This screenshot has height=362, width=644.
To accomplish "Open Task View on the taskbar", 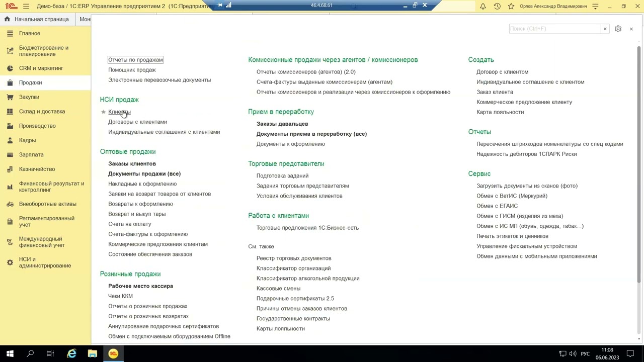I will 50,353.
